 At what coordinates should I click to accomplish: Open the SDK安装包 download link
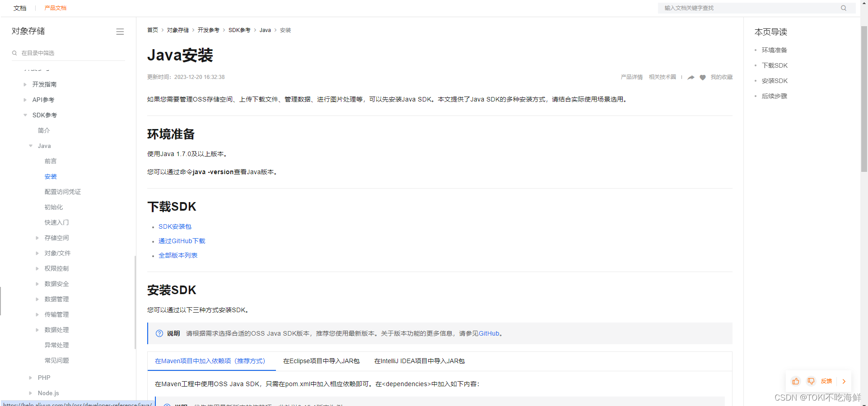(175, 226)
